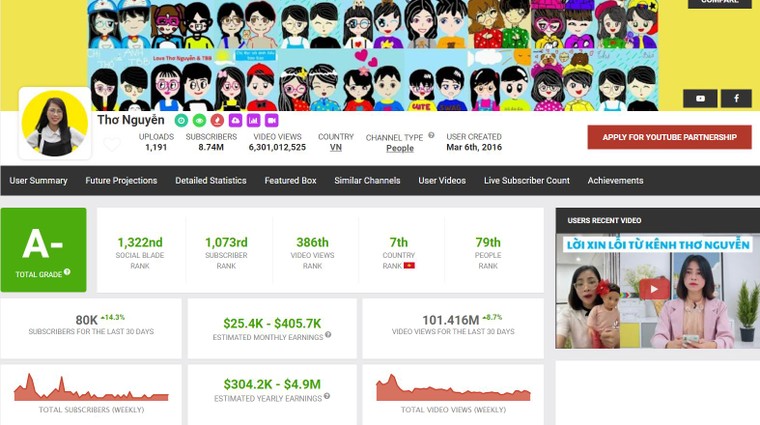760x425 pixels.
Task: Click the $25.4K - $405.7K monthly earnings
Action: pos(272,323)
